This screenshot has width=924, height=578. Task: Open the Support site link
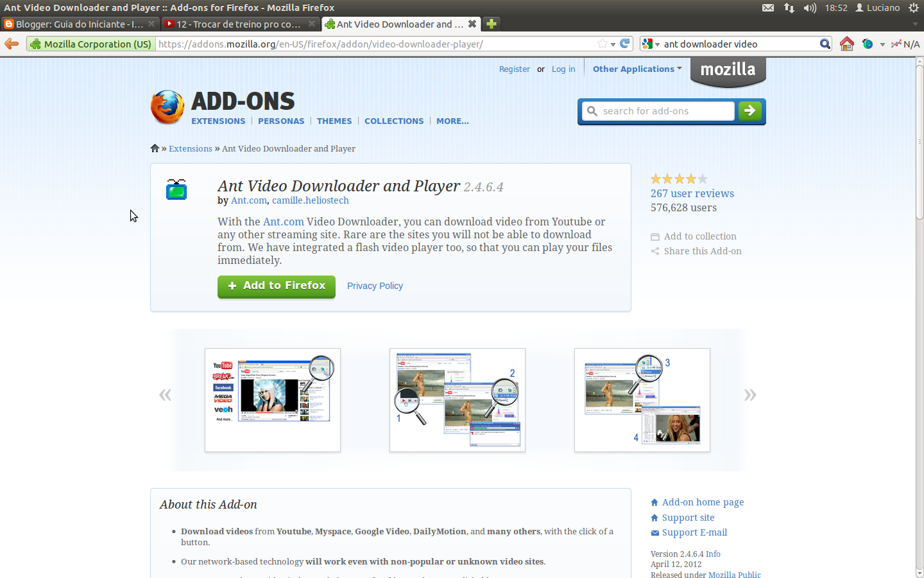688,518
